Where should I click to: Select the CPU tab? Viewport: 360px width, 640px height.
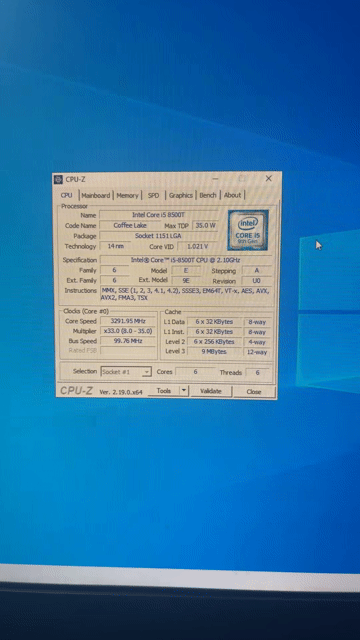coord(67,195)
